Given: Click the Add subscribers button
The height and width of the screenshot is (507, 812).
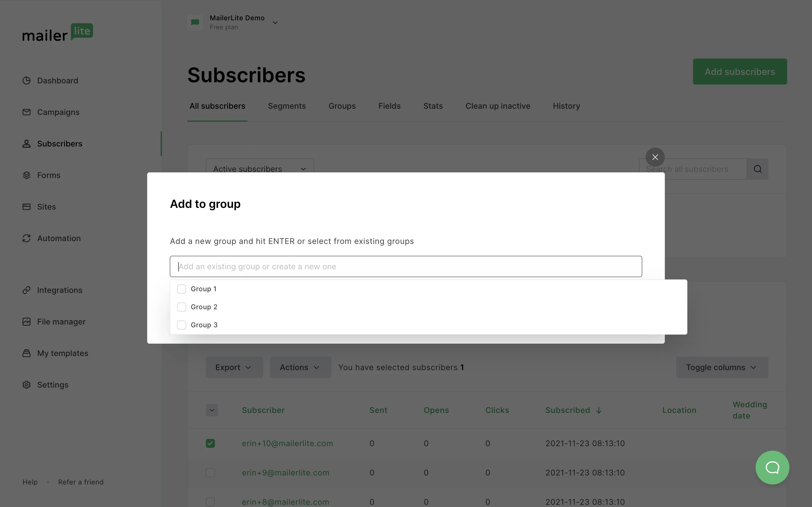Looking at the screenshot, I should [740, 72].
